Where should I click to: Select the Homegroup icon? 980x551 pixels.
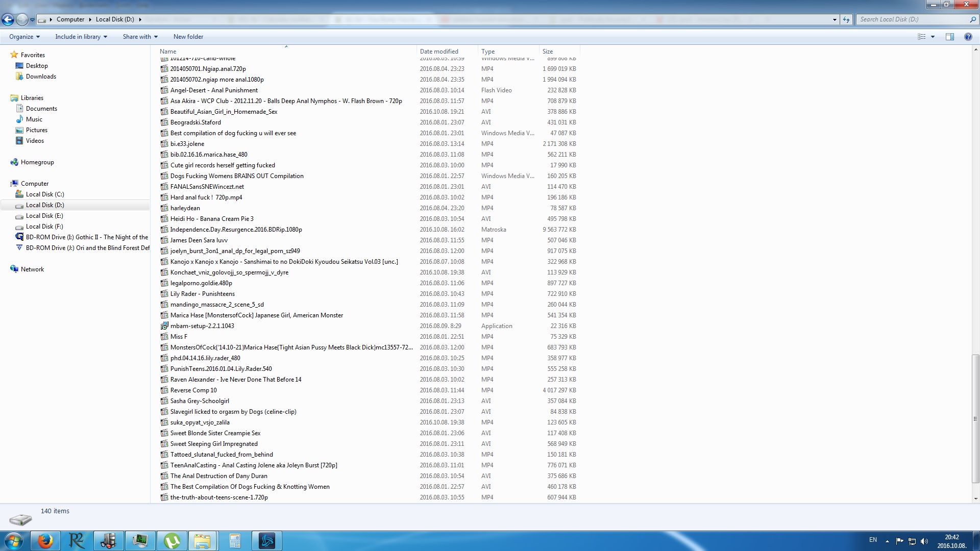coord(14,162)
